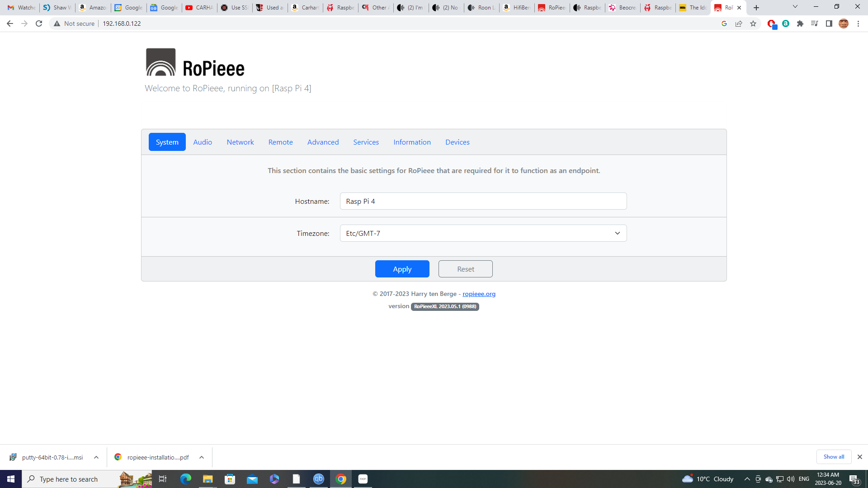Go to the Advanced tab
Screen dimensions: 868x488
tap(323, 142)
